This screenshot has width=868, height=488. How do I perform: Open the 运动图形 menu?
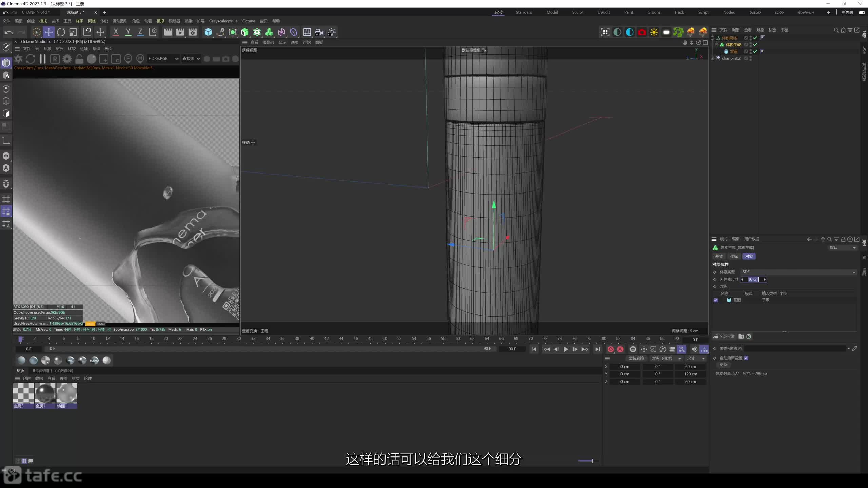tap(120, 21)
